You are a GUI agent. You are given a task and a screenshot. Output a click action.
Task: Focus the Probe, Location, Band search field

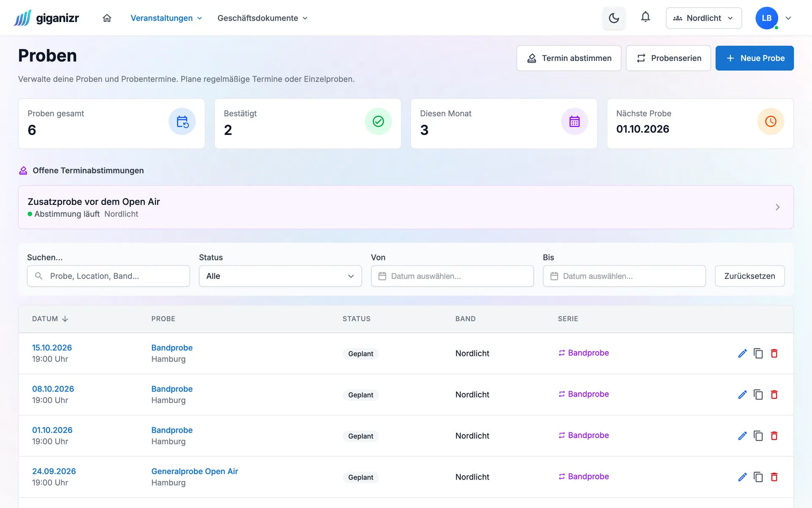(x=108, y=276)
